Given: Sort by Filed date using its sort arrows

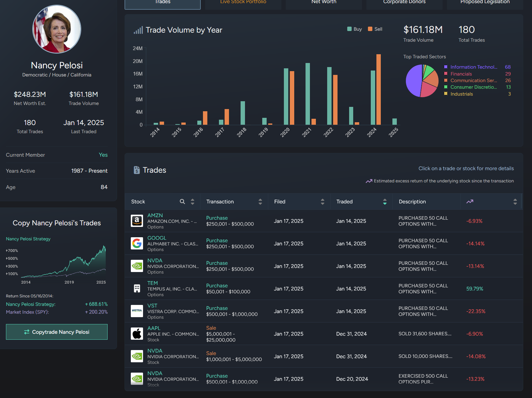Looking at the screenshot, I should (322, 202).
